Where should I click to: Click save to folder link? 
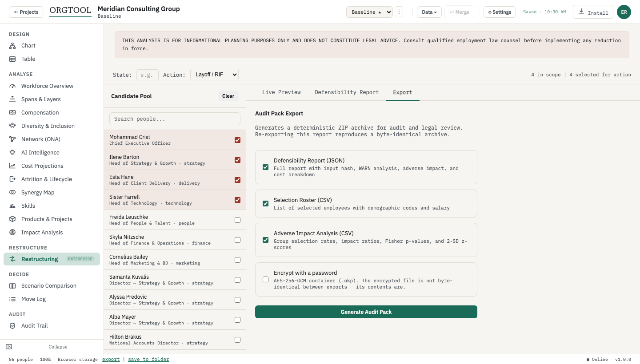(x=148, y=359)
